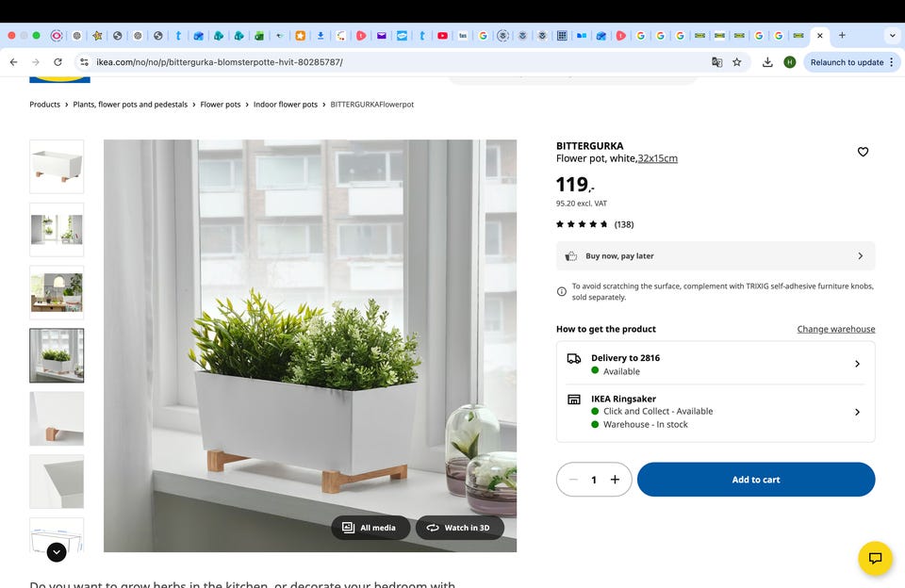Viewport: 905px width, 588px height.
Task: Open Flower pots breadcrumb
Action: [x=220, y=105]
